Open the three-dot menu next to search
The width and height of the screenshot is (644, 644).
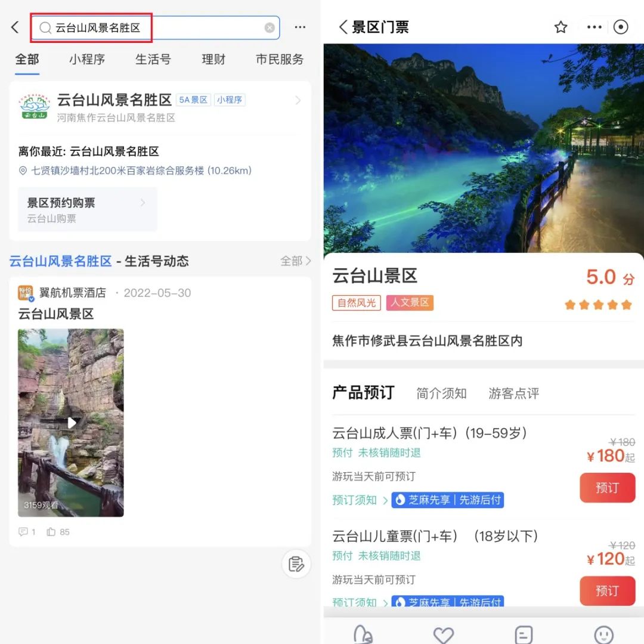point(300,27)
